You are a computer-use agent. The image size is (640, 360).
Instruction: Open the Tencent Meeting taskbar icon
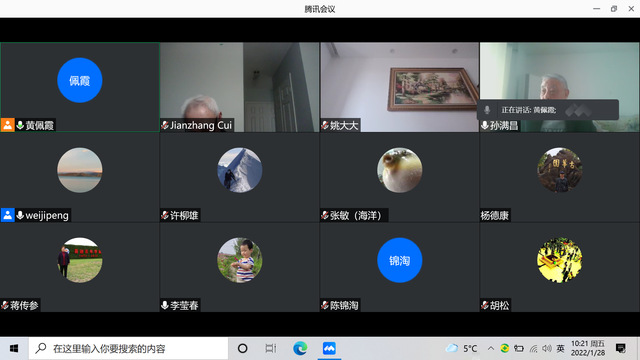329,348
